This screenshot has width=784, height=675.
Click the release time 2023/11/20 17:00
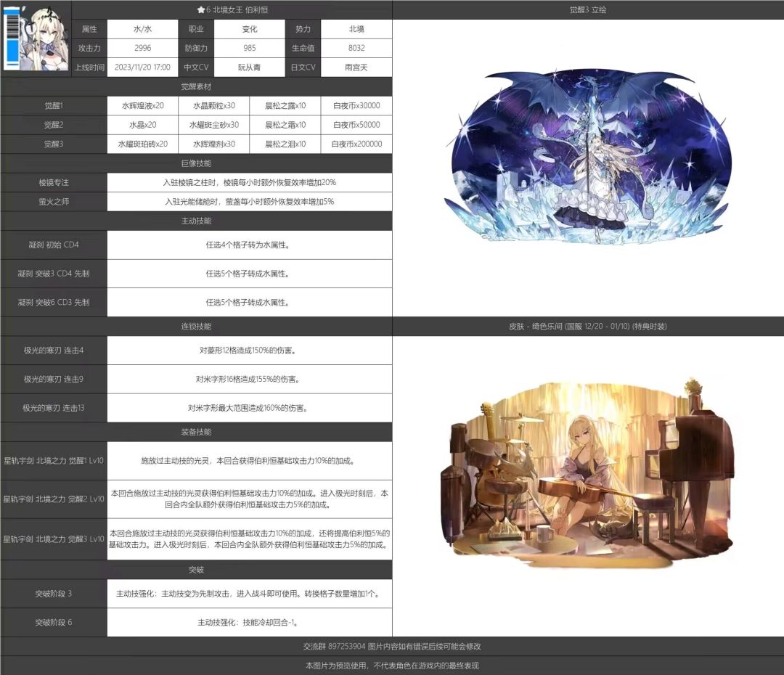coord(142,67)
